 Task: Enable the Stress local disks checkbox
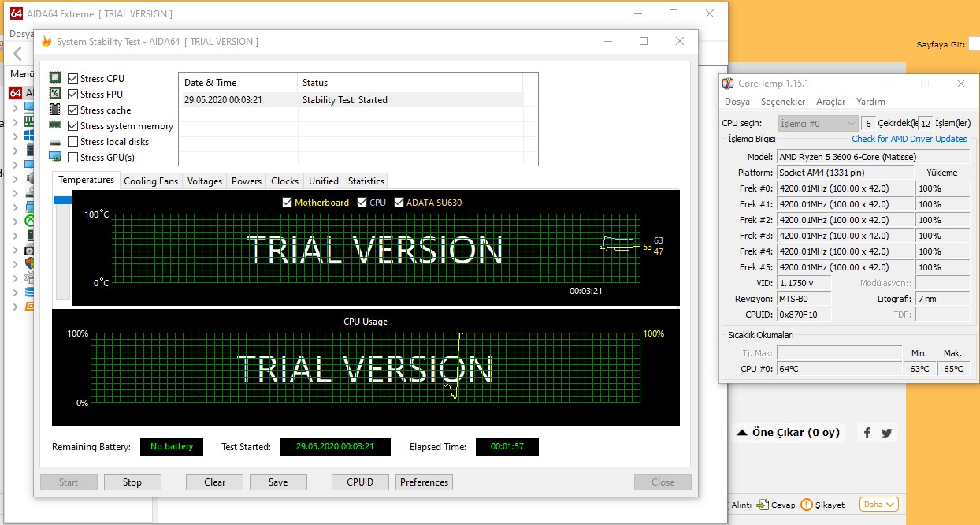(72, 142)
